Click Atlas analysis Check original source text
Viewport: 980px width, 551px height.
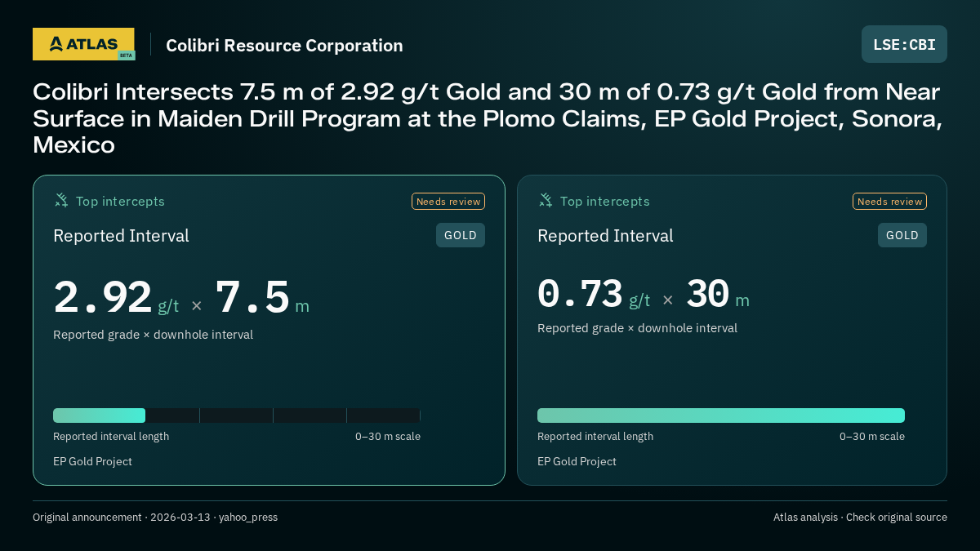pos(860,518)
